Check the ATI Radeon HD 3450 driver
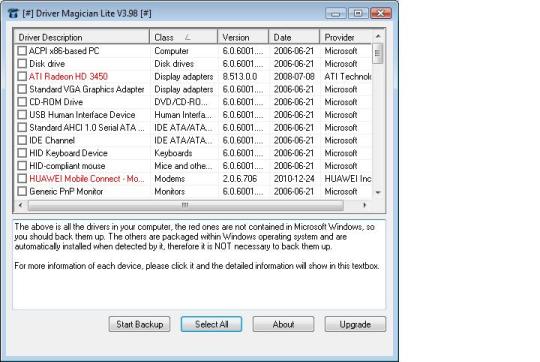The width and height of the screenshot is (540, 362). point(22,76)
